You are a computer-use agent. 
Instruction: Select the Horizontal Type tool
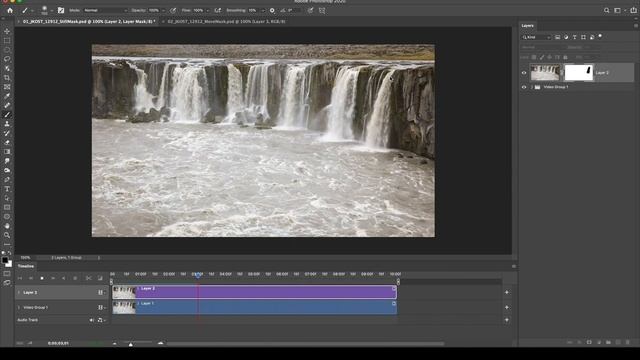pos(7,189)
